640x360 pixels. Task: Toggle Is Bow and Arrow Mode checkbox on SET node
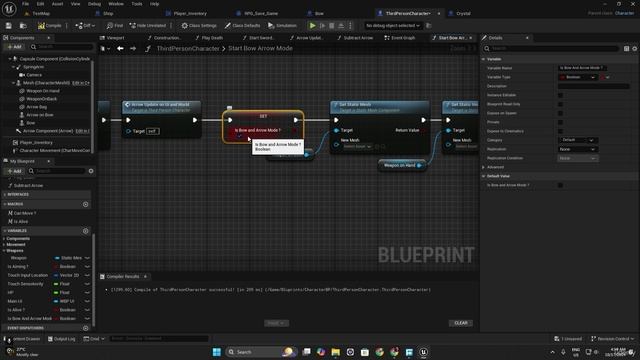click(240, 137)
